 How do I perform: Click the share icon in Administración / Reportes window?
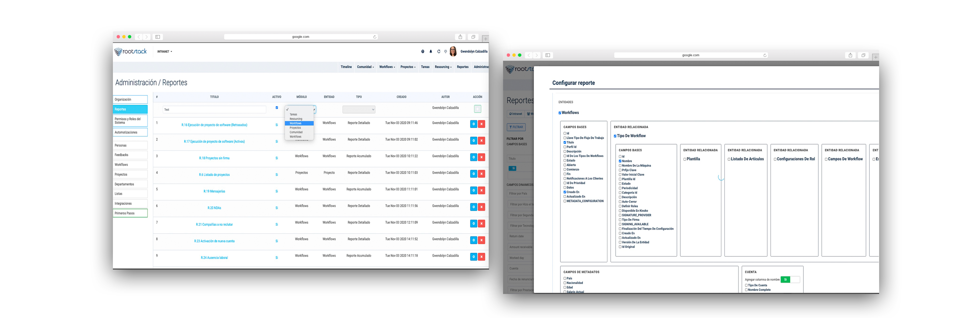460,37
